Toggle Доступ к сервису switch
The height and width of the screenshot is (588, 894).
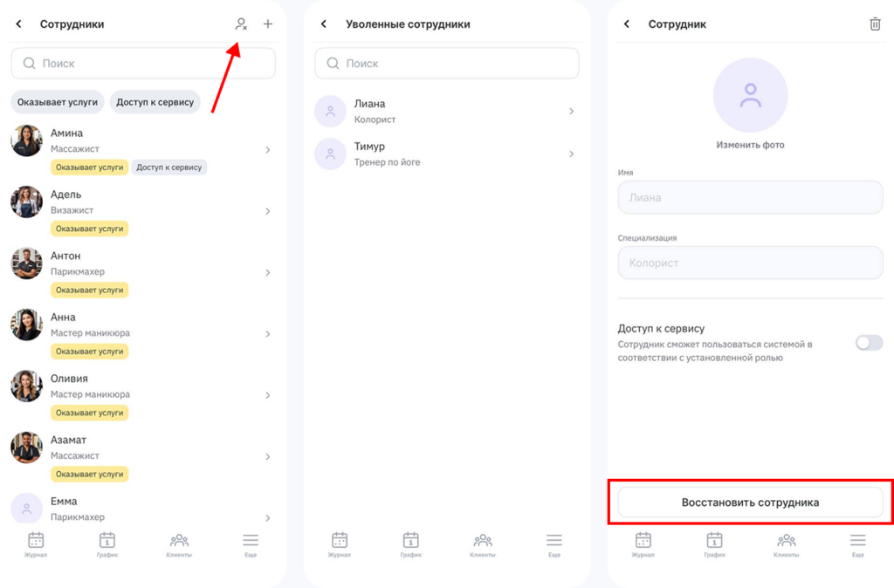point(869,343)
